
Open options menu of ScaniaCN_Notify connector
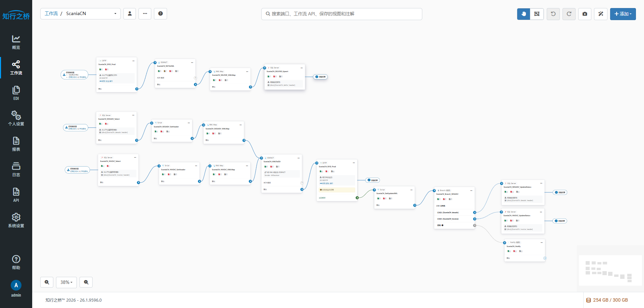click(x=541, y=242)
